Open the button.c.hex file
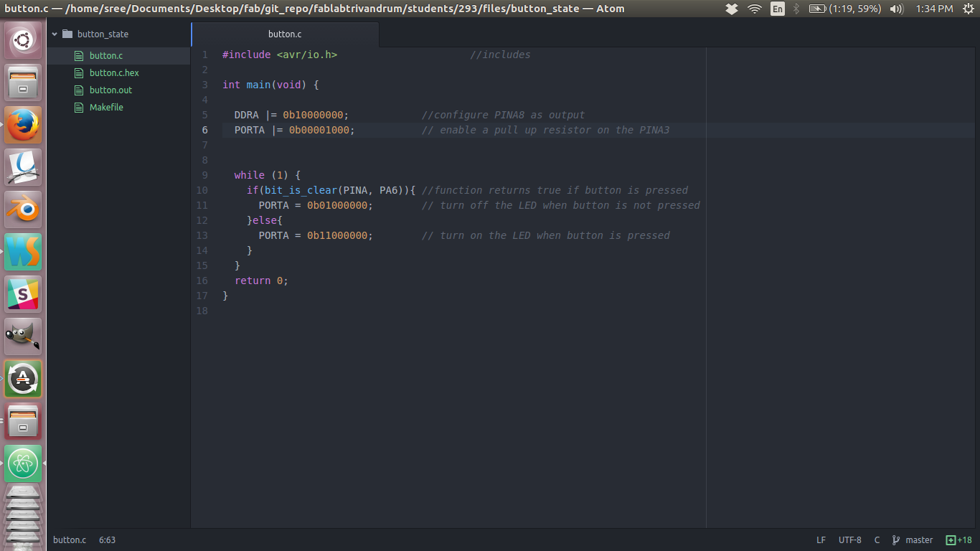 pos(114,72)
